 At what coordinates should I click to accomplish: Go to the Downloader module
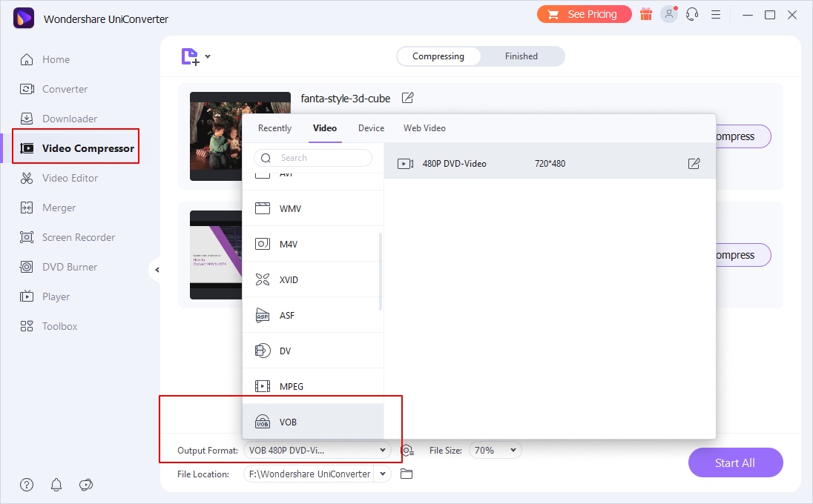[58, 119]
